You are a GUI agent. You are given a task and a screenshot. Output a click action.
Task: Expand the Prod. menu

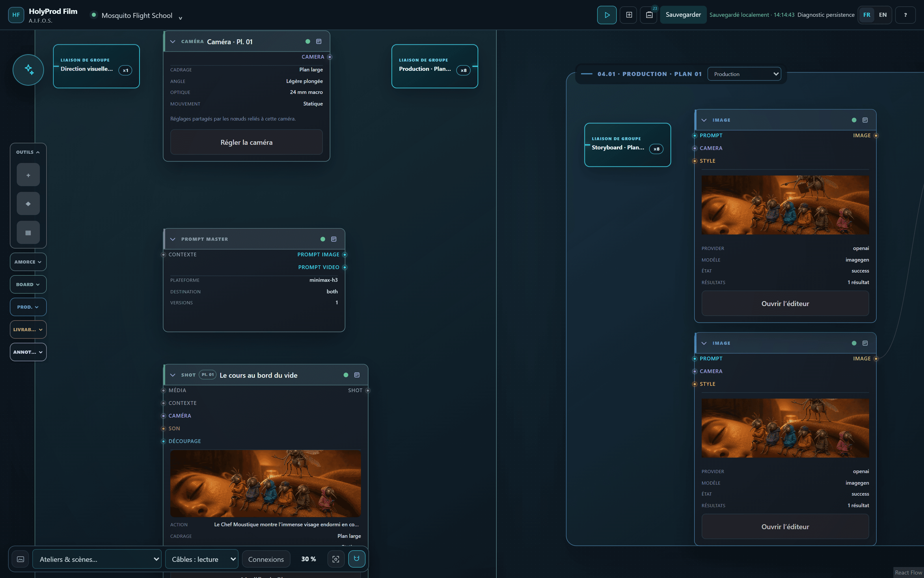[x=28, y=307]
